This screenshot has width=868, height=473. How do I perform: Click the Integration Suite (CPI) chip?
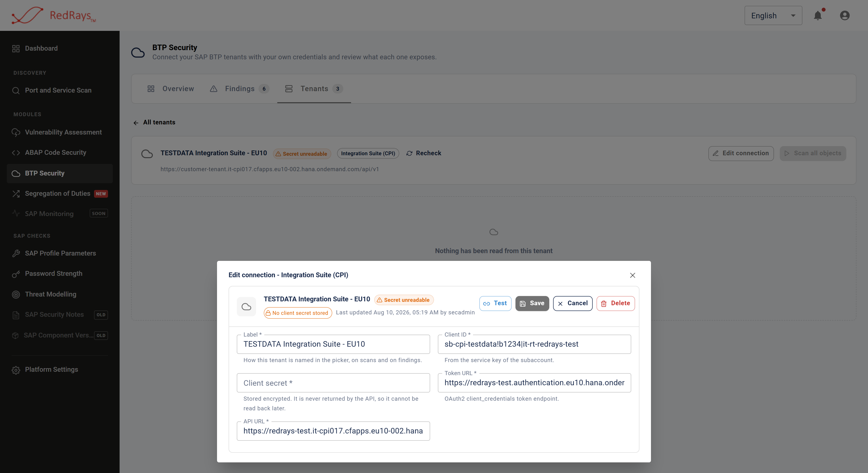click(368, 154)
